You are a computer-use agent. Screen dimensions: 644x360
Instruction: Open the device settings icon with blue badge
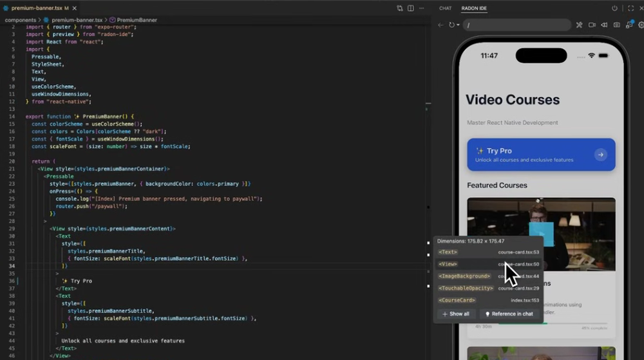pyautogui.click(x=629, y=24)
